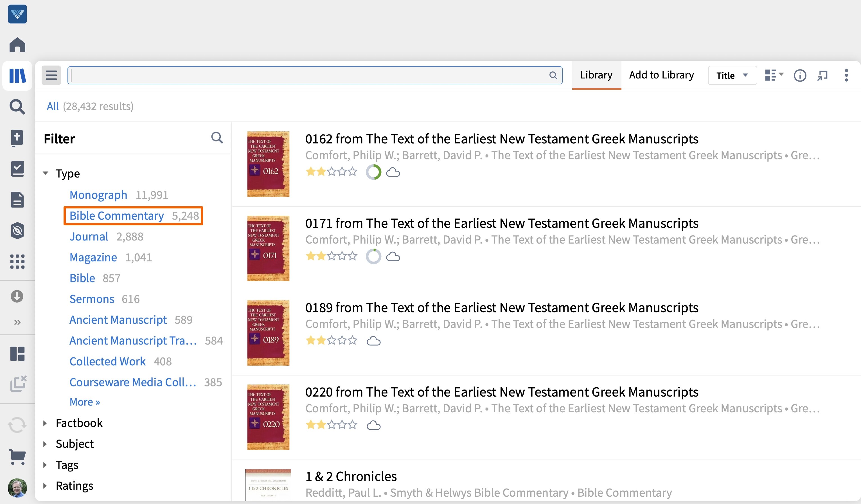861x504 pixels.
Task: Open Search from the sidebar
Action: (x=17, y=107)
